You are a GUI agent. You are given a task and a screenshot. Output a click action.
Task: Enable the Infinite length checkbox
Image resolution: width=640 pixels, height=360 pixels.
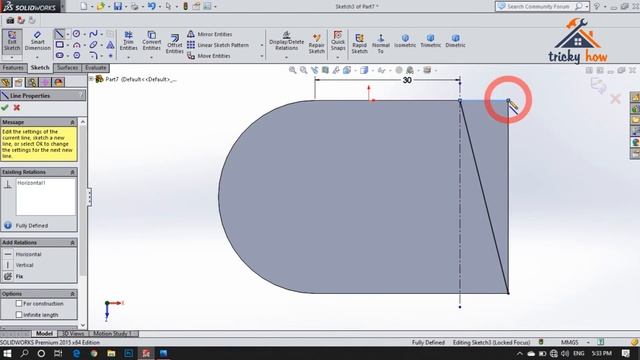[x=19, y=315]
